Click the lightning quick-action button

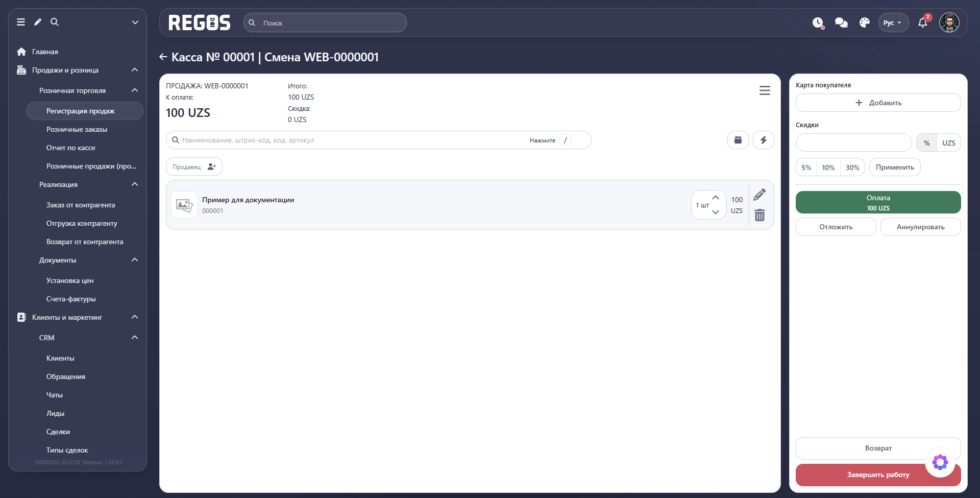coord(764,140)
